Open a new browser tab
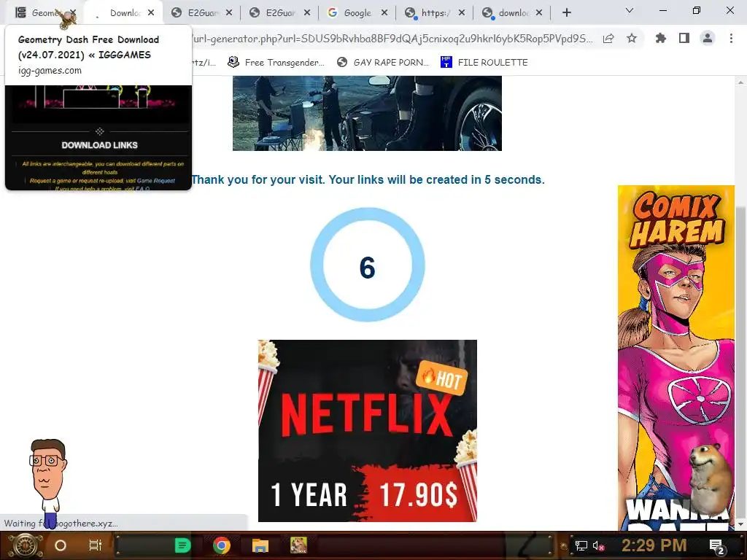 tap(566, 13)
